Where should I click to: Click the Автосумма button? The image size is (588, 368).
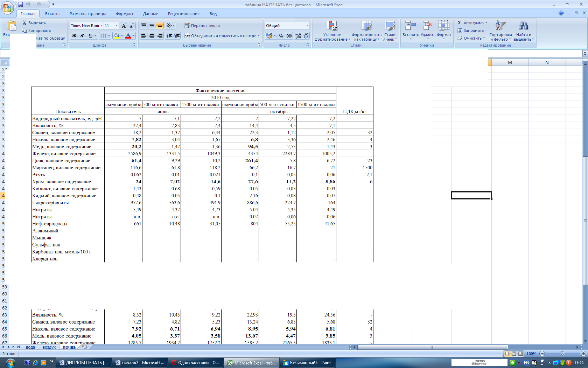coord(473,23)
